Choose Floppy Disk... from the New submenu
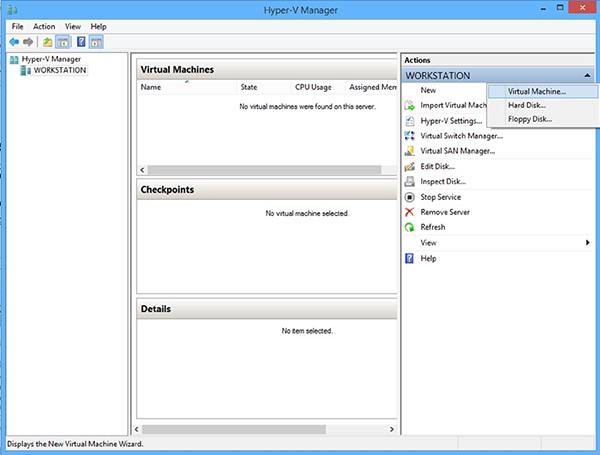The height and width of the screenshot is (455, 600). click(543, 119)
